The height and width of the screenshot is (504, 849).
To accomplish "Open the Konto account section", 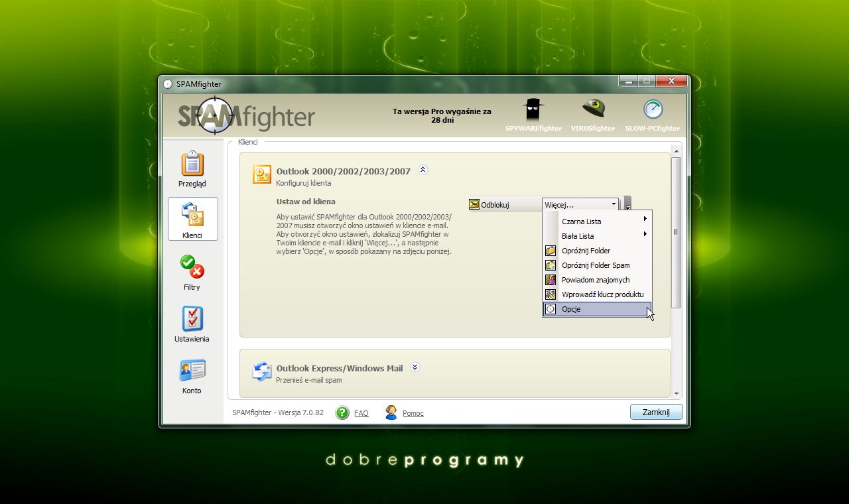I will [x=192, y=375].
